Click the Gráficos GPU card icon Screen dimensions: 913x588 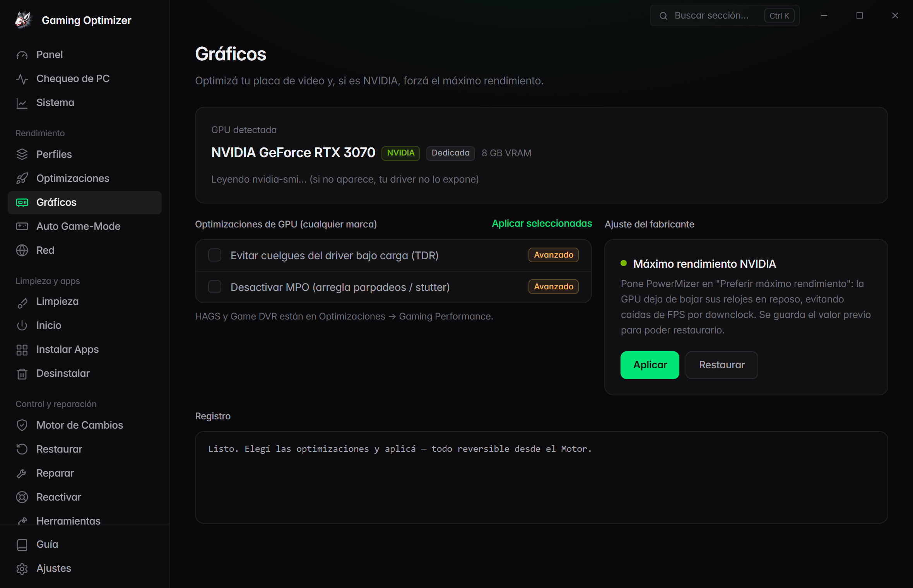click(x=22, y=202)
